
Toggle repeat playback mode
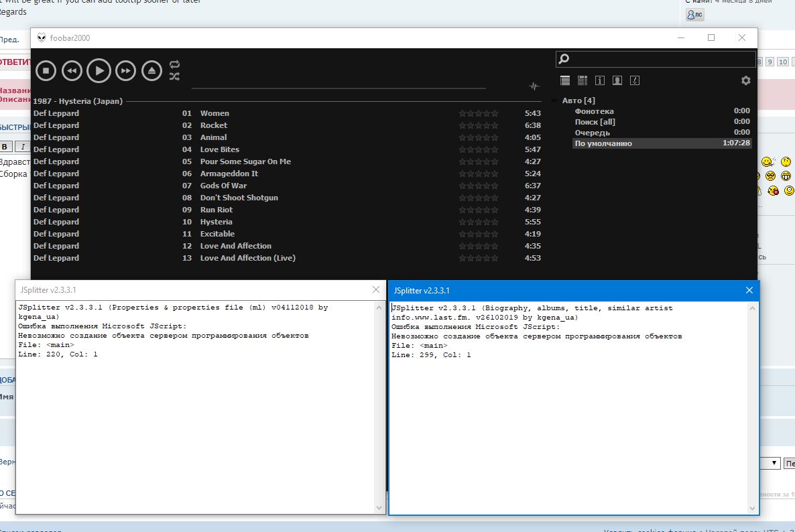click(174, 64)
